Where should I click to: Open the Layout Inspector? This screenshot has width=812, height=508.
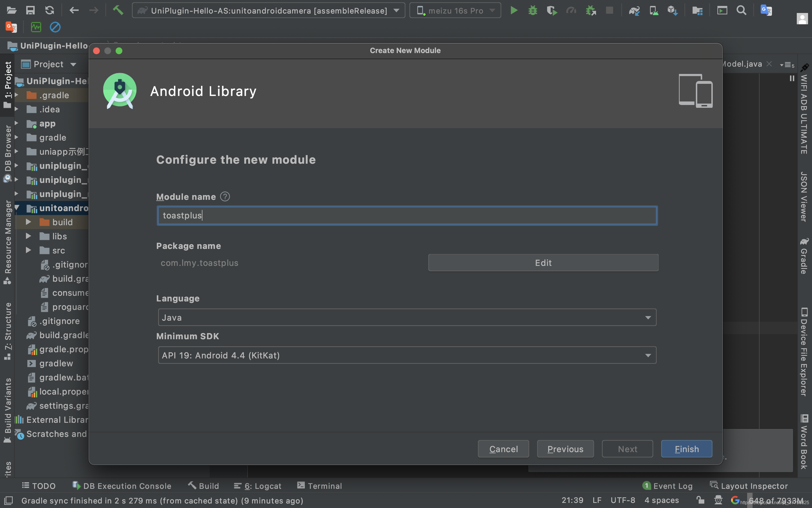(x=749, y=486)
